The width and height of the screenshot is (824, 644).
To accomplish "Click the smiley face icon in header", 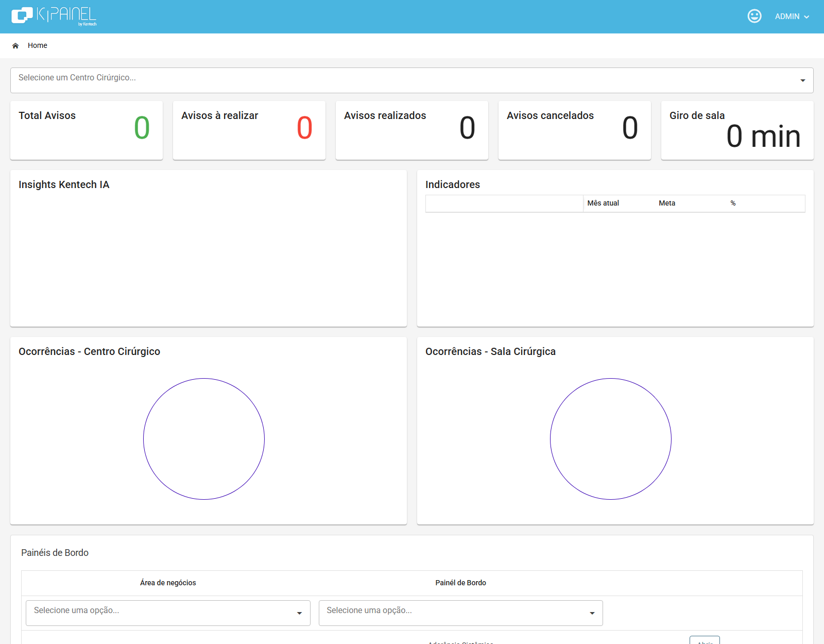I will (754, 16).
